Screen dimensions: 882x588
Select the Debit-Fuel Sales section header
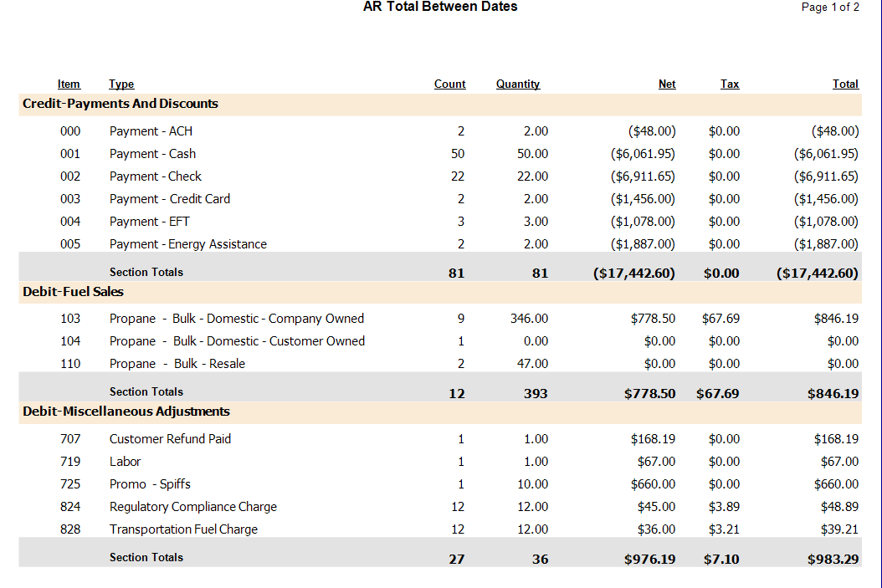[74, 292]
